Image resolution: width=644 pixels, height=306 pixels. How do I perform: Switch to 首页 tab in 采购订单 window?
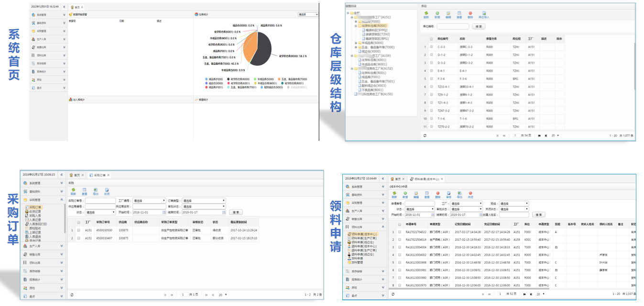(76, 175)
